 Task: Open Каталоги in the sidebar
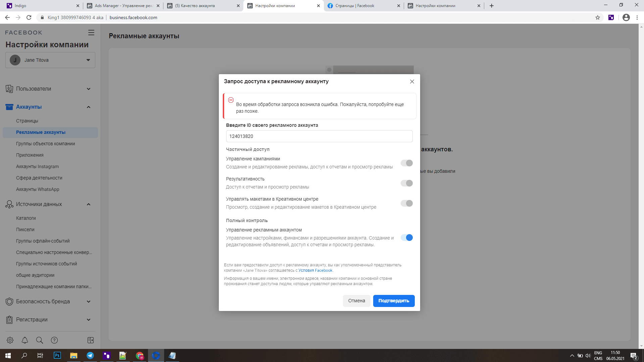pos(26,218)
